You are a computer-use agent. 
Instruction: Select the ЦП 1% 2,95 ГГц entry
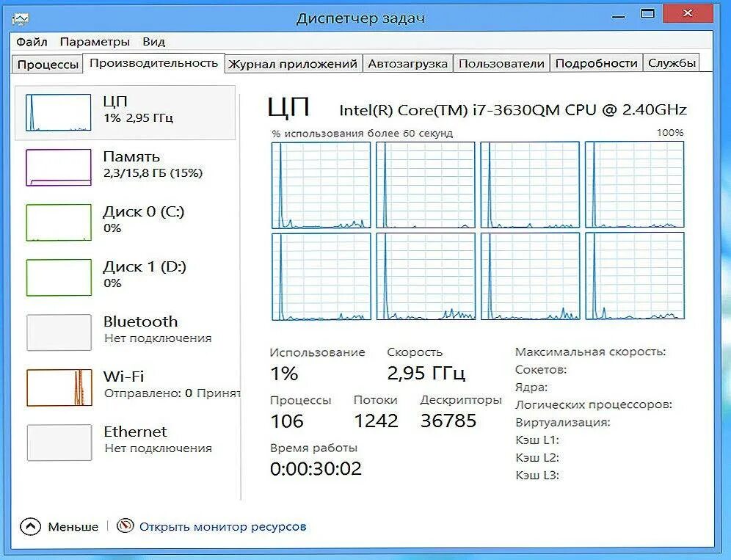(x=126, y=112)
